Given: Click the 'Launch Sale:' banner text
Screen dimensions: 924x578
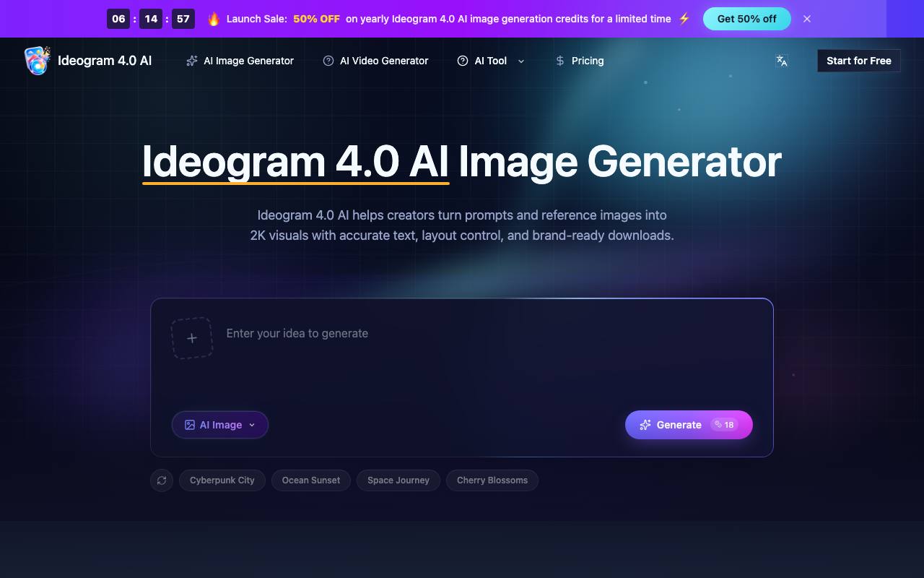Looking at the screenshot, I should click(256, 19).
